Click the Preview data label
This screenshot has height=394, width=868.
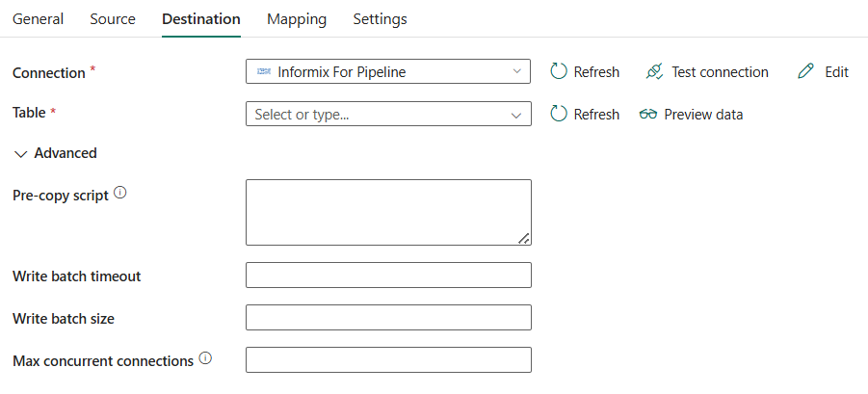pyautogui.click(x=703, y=114)
